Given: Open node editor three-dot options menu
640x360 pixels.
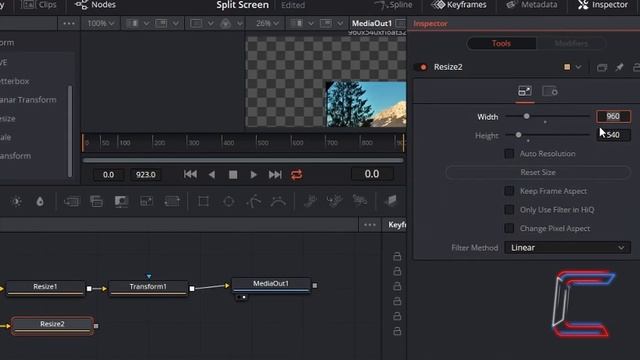Looking at the screenshot, I should [x=370, y=225].
